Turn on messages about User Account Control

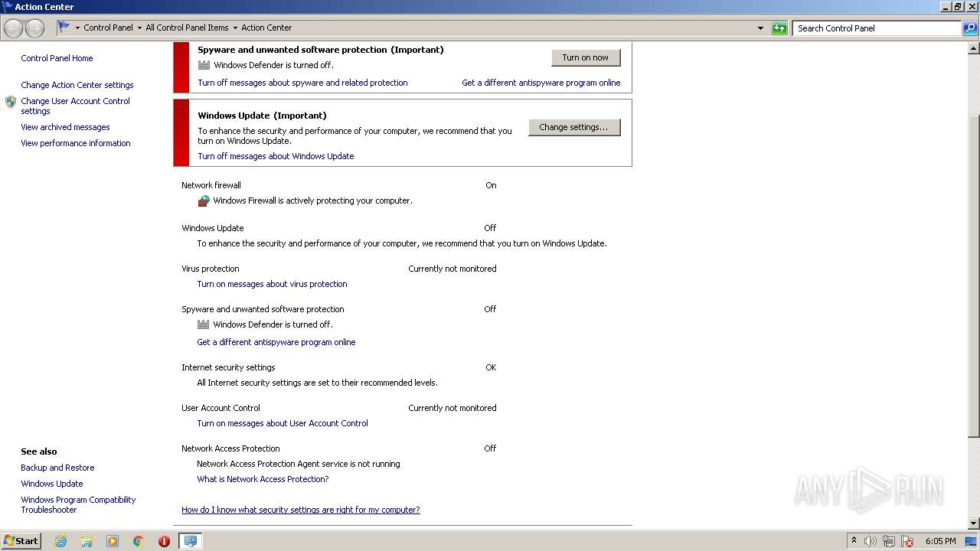(283, 423)
